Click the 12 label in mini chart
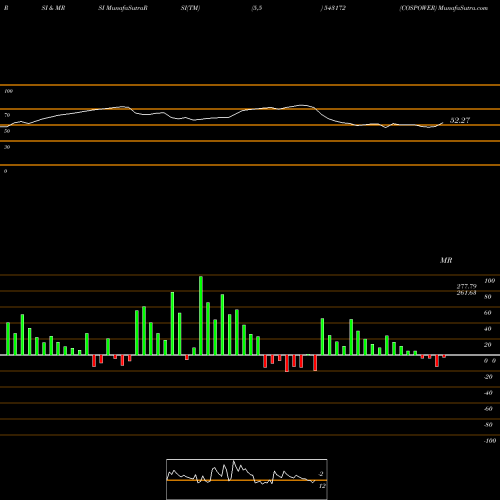 (x=322, y=486)
